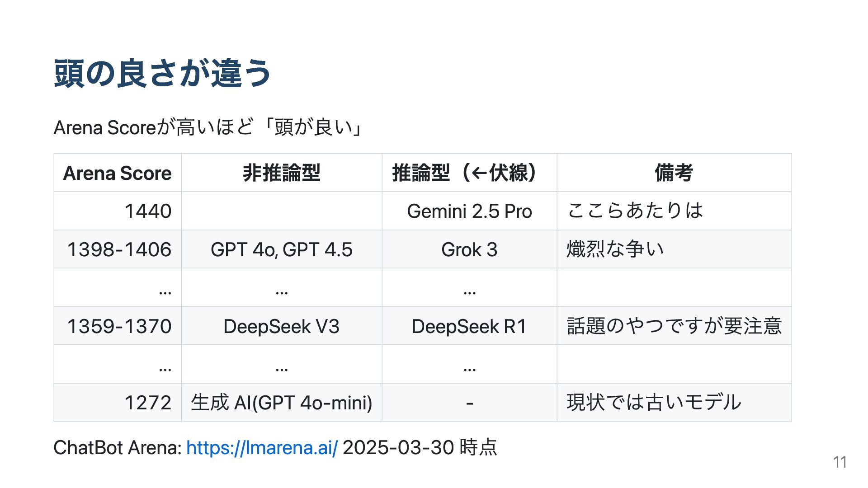The image size is (868, 488).
Task: Click the 1359-1370 score cell
Action: [x=118, y=326]
